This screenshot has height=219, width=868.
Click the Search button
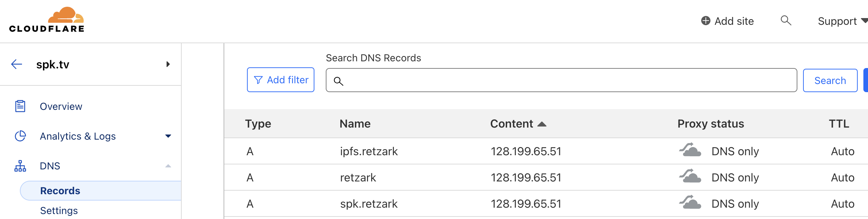830,80
